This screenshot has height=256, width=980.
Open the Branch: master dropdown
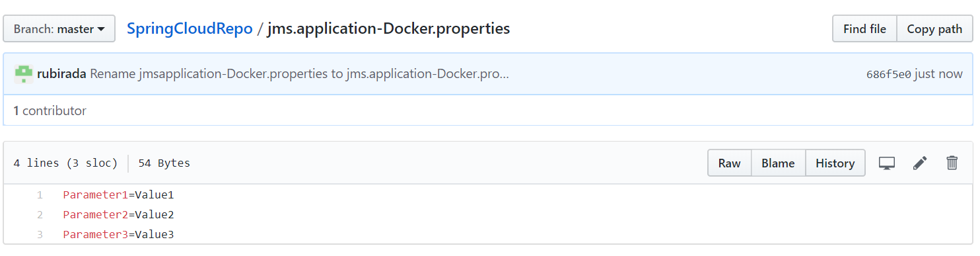click(59, 29)
